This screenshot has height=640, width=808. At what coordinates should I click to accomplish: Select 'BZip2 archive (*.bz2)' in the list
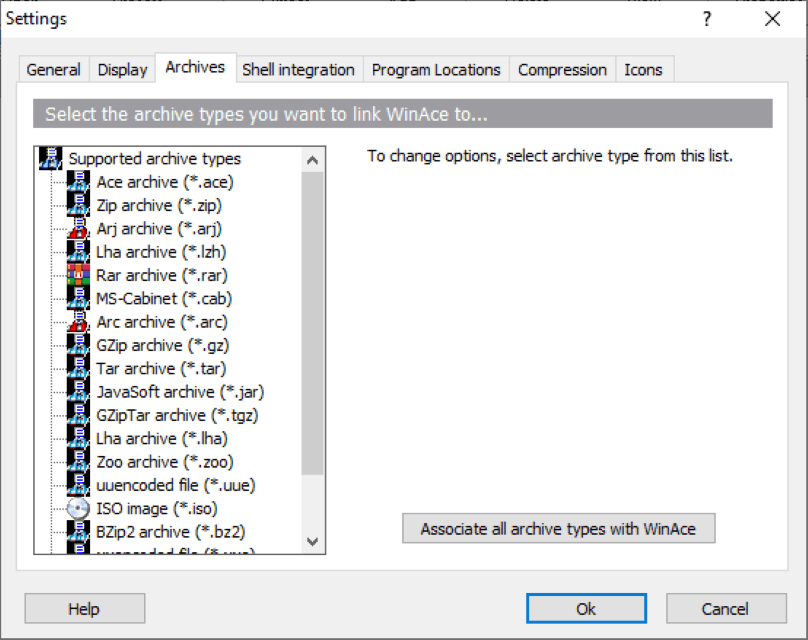coord(171,531)
